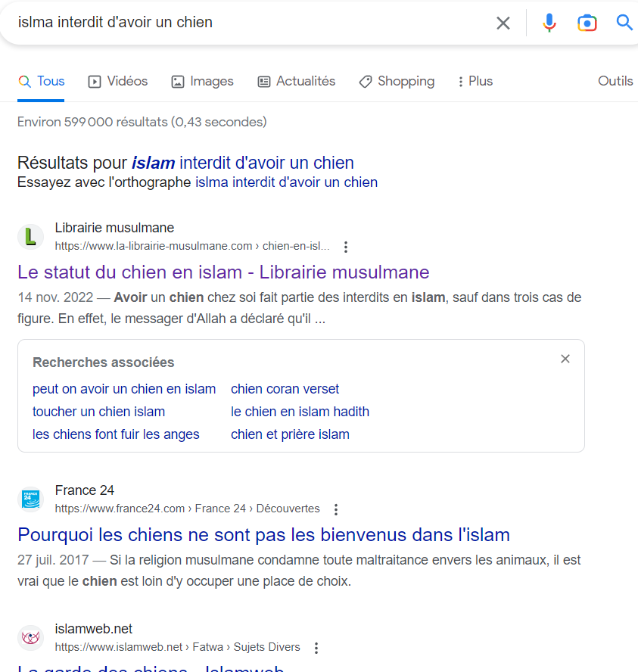Switch to the Images tab

tap(202, 81)
